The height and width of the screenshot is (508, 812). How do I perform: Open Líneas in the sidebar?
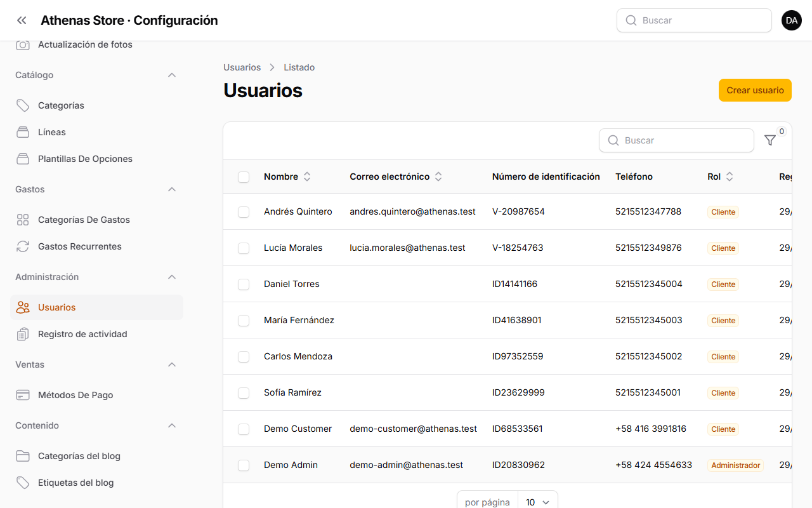pyautogui.click(x=96, y=132)
